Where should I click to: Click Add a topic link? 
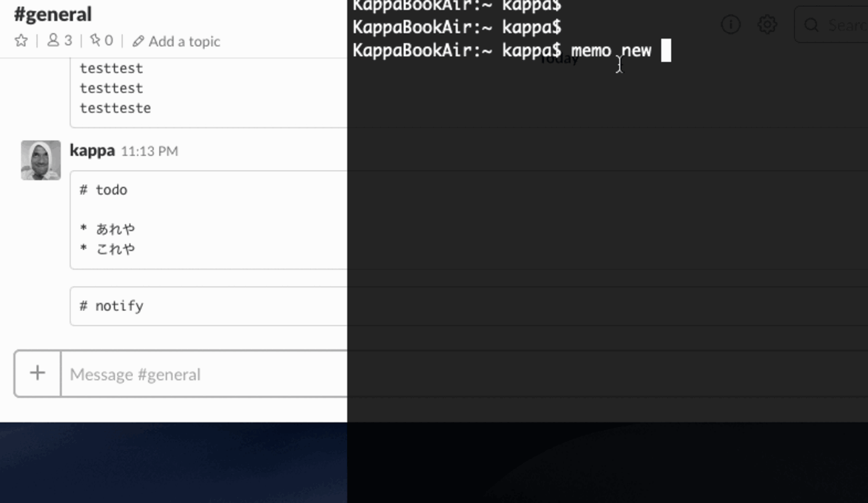coord(176,41)
